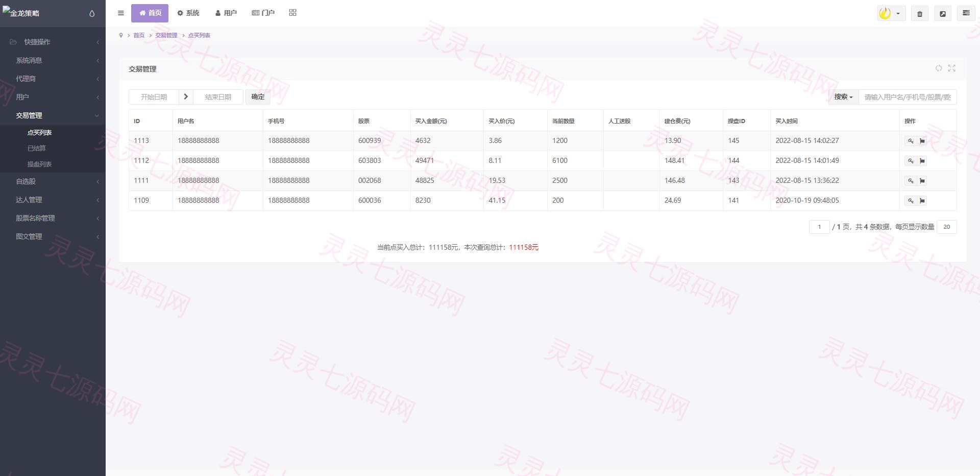The image size is (980, 476).
Task: Open the 门户 top navigation menu
Action: [263, 13]
